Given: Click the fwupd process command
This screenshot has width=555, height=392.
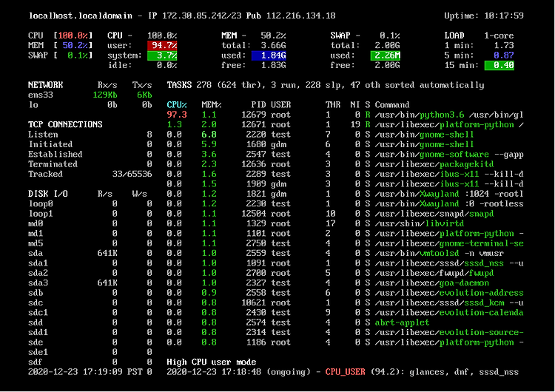Looking at the screenshot, I should click(x=434, y=273).
